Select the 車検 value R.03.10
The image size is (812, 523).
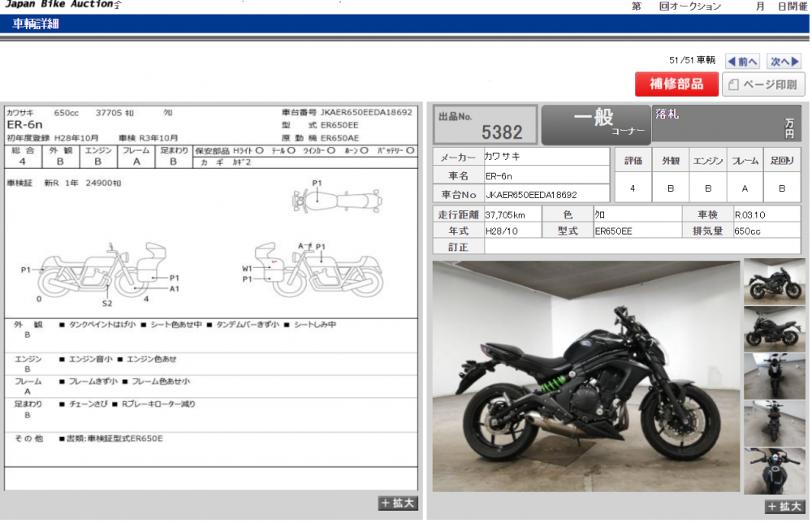749,215
